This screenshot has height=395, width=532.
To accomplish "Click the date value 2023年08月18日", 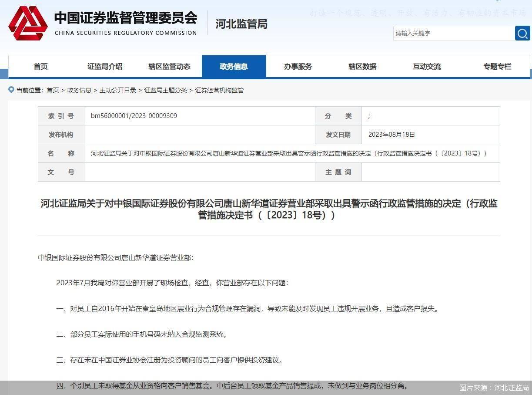I will point(391,135).
